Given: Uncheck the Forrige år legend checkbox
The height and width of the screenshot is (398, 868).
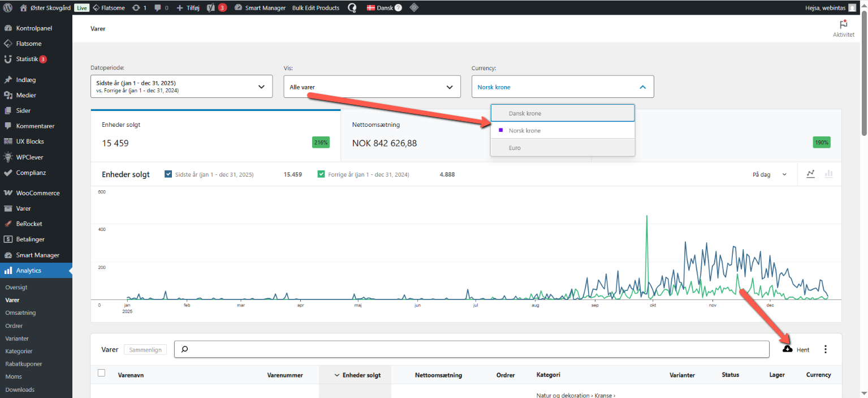Looking at the screenshot, I should pos(321,174).
